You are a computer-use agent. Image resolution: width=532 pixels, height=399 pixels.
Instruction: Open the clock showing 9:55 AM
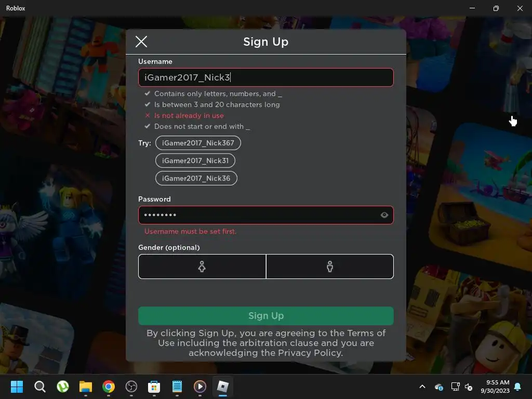pos(495,387)
